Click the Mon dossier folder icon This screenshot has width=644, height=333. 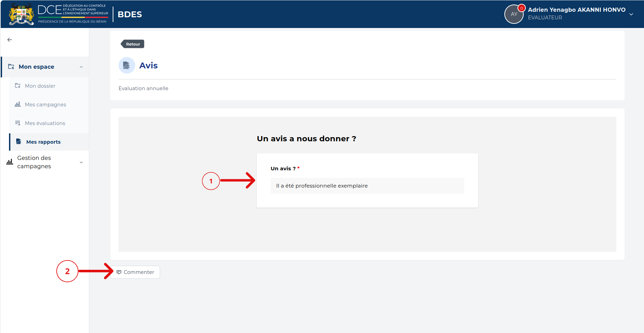click(18, 86)
